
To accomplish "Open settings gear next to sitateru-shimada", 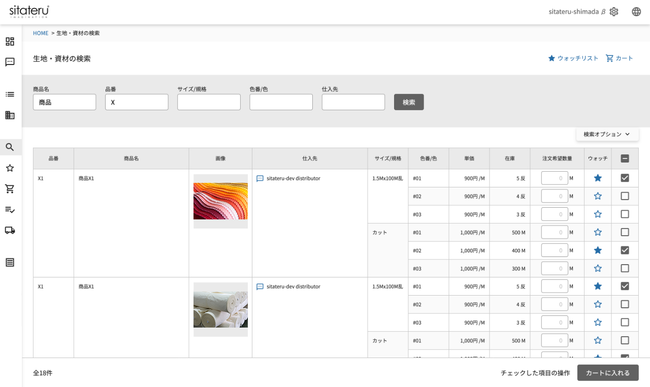I will [614, 12].
